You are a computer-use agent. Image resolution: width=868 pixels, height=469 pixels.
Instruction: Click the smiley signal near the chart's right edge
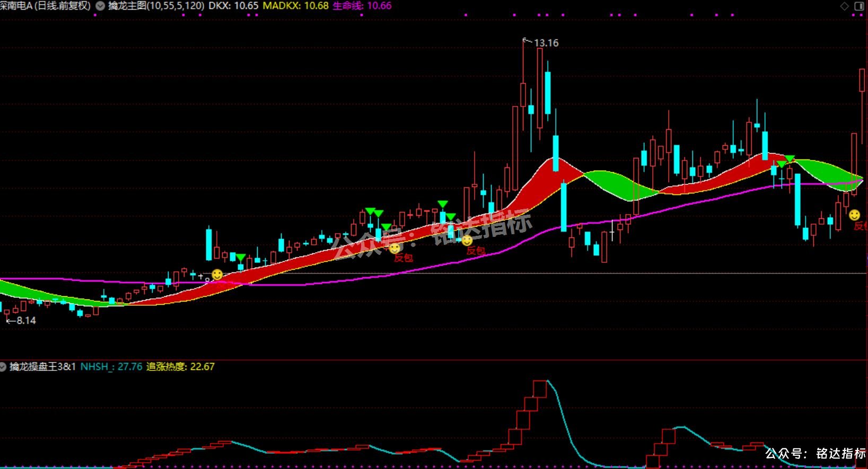tap(854, 215)
